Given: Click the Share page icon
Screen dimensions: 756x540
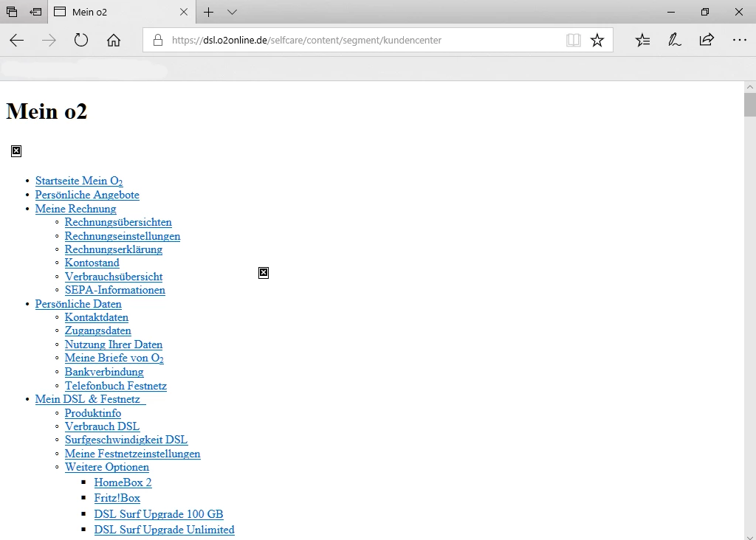Looking at the screenshot, I should coord(707,40).
